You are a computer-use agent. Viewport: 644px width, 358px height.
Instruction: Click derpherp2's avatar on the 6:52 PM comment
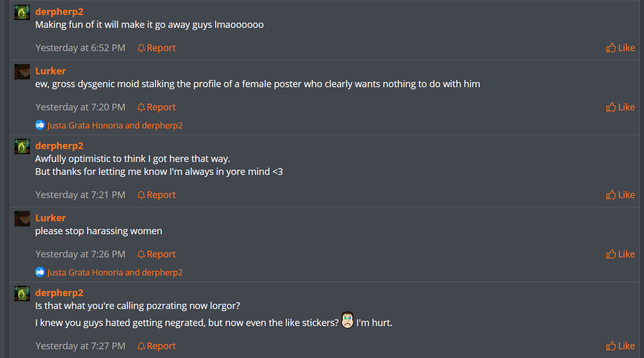point(22,12)
